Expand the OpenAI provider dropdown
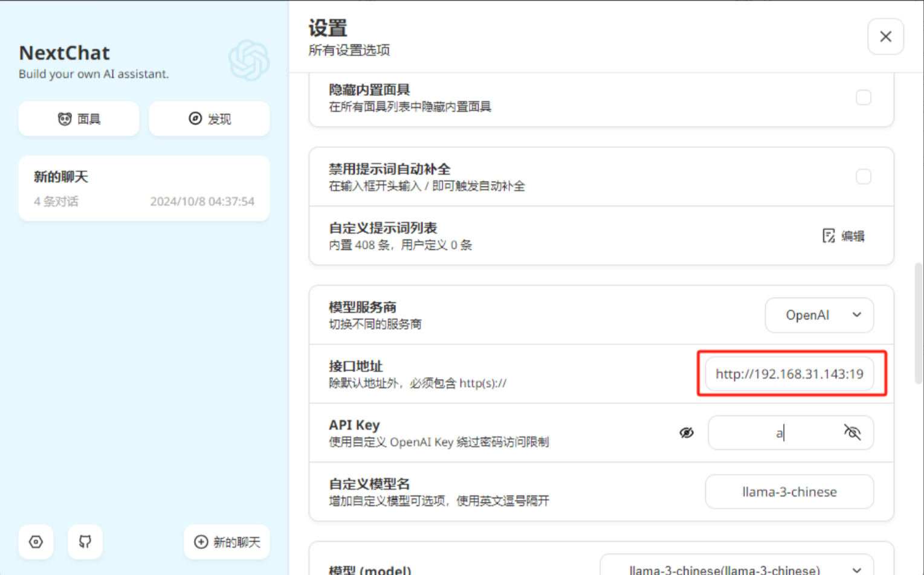This screenshot has height=575, width=924. coord(818,315)
